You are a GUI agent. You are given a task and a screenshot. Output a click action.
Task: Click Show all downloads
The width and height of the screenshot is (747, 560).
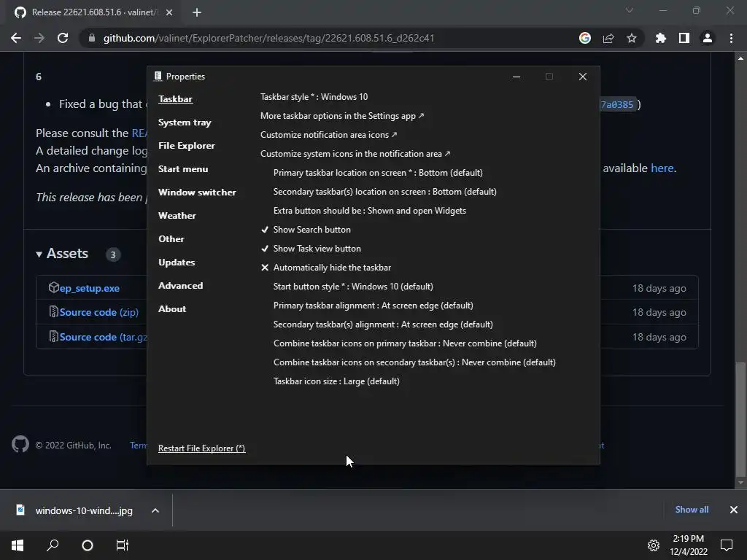(x=692, y=510)
